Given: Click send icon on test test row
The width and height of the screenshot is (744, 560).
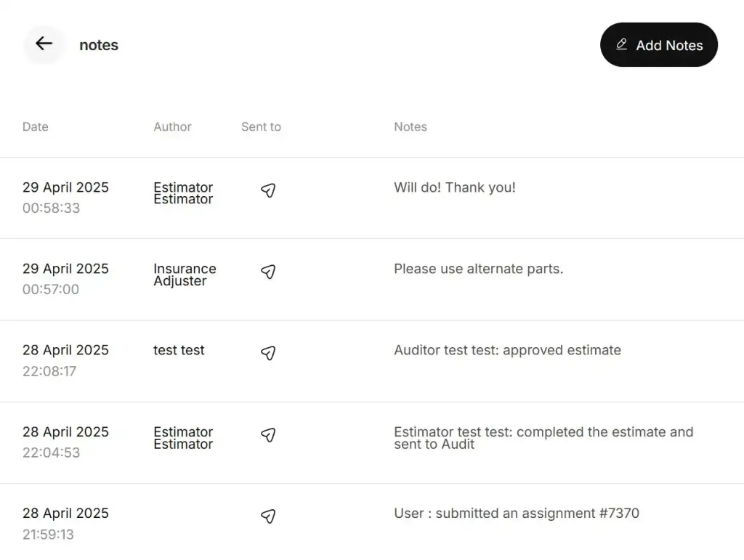Looking at the screenshot, I should click(268, 353).
